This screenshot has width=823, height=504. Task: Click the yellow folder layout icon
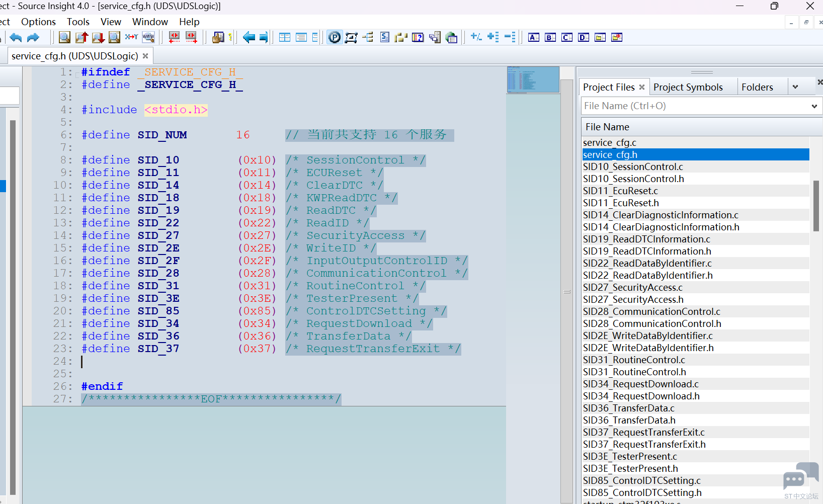600,37
